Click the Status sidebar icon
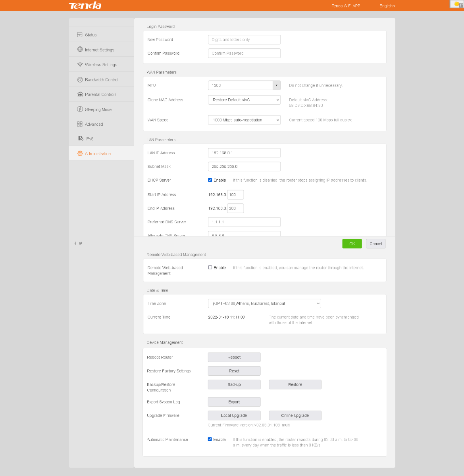This screenshot has height=476, width=464. click(x=80, y=35)
